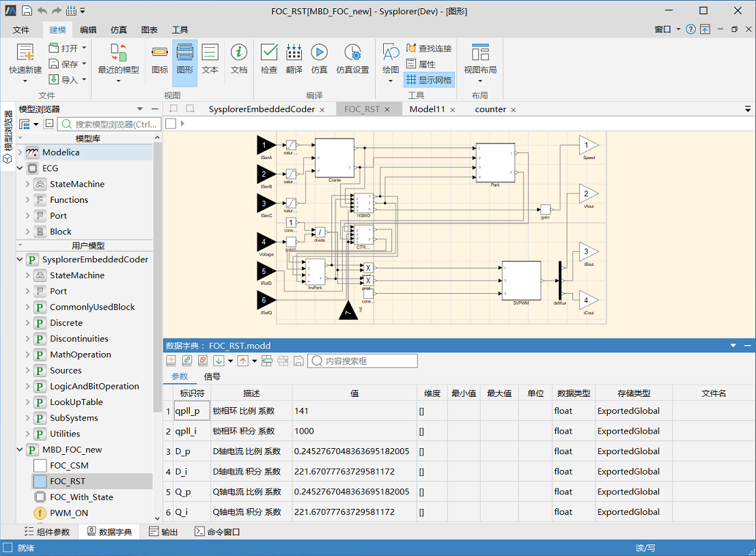
Task: Collapse the SysplorerEmbeddedCoder tree node
Action: (20, 260)
